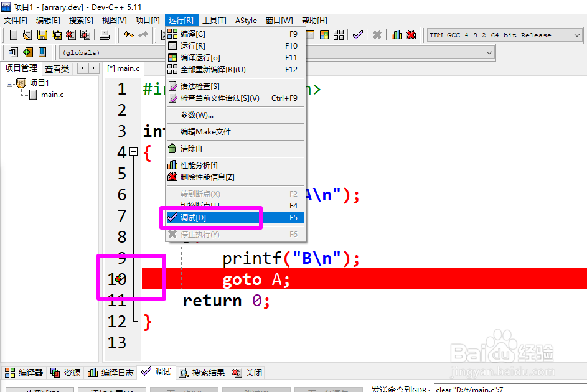587x392 pixels.
Task: Switch to 项目管理 panel tab
Action: pyautogui.click(x=21, y=68)
